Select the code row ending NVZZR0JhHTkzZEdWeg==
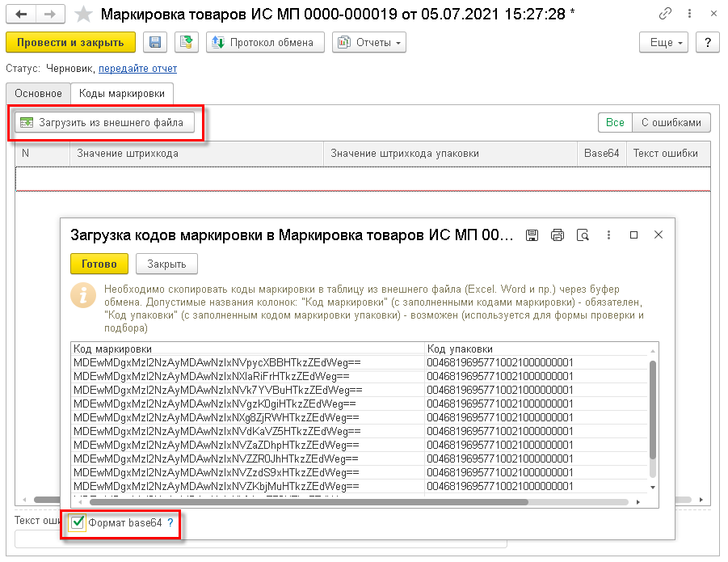 click(x=248, y=458)
